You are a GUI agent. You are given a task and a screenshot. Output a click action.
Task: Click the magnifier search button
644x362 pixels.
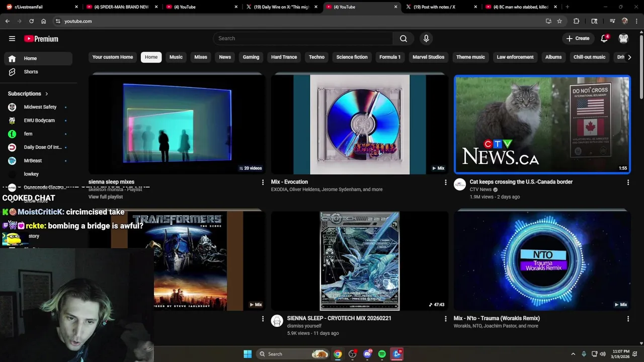(404, 39)
